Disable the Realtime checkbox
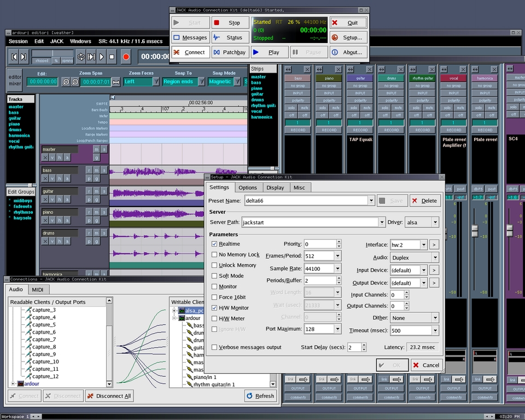Viewport: 525px width, 420px height. 214,244
